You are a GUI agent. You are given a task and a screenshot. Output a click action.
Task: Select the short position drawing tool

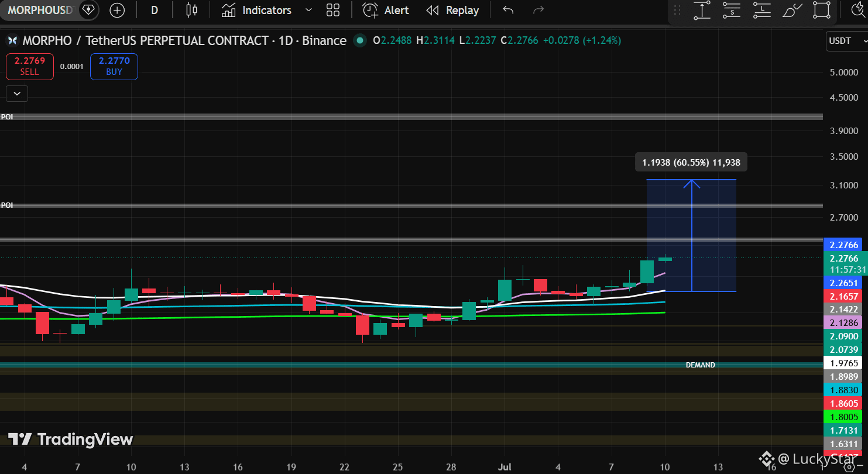click(x=732, y=10)
